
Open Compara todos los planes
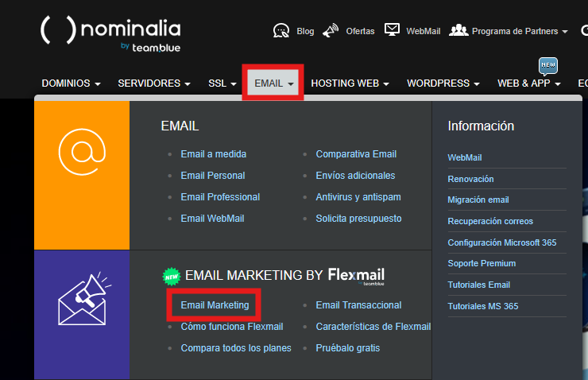tap(236, 348)
